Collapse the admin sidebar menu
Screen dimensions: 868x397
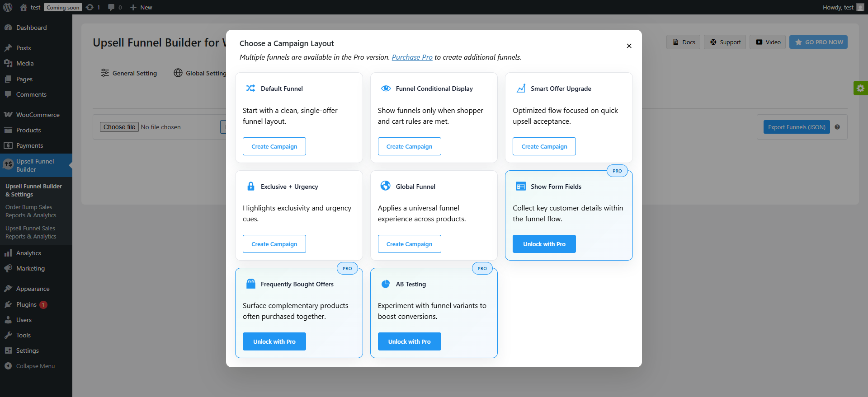pos(36,366)
